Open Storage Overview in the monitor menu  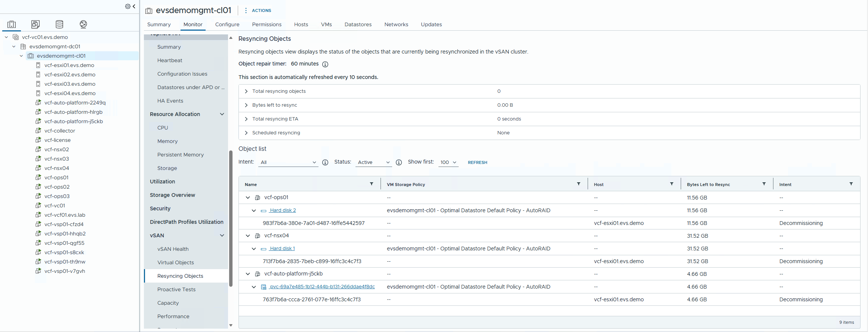click(x=172, y=195)
